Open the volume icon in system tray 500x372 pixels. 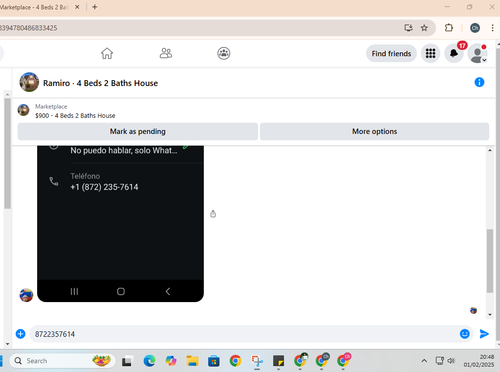click(x=451, y=361)
